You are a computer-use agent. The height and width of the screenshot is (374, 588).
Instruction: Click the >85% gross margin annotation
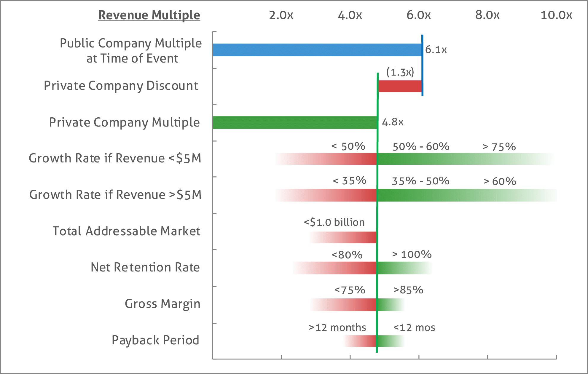408,290
